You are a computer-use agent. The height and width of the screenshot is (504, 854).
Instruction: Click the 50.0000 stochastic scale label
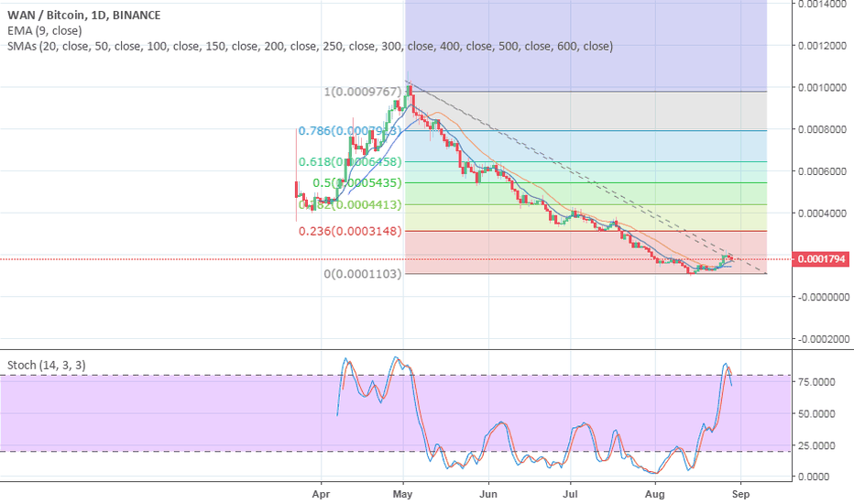click(x=816, y=413)
